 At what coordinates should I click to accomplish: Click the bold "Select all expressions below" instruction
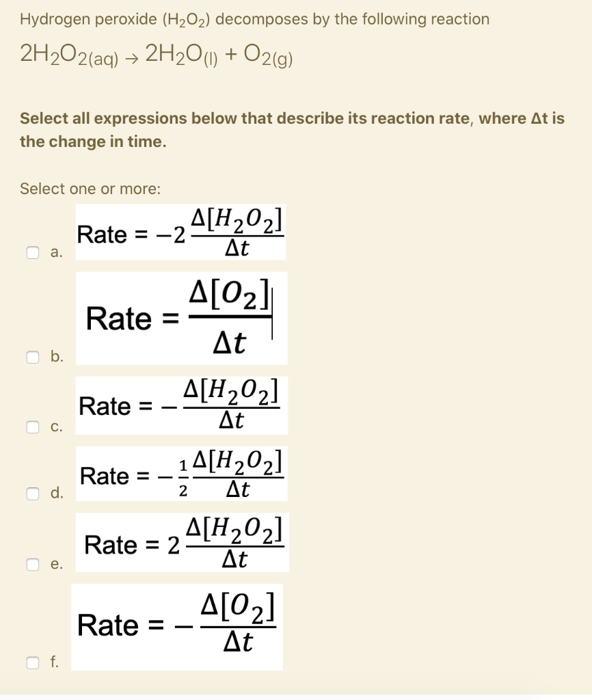[x=292, y=130]
